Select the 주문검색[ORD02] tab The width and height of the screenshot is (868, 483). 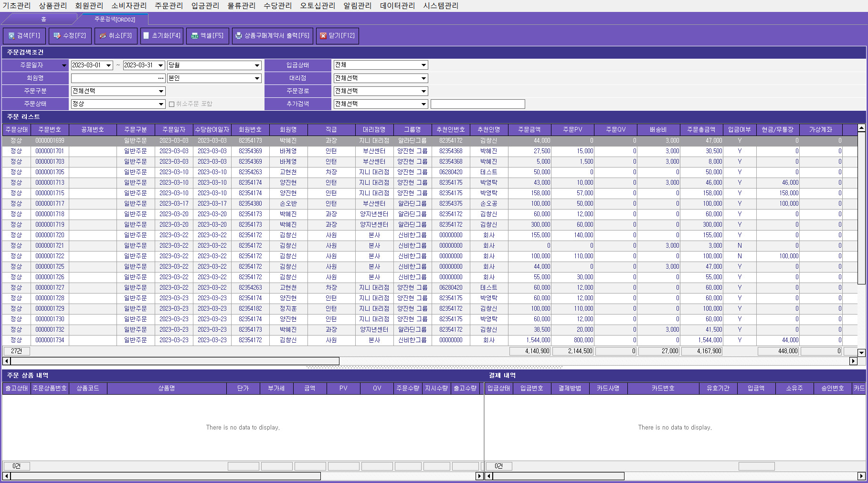[x=115, y=19]
